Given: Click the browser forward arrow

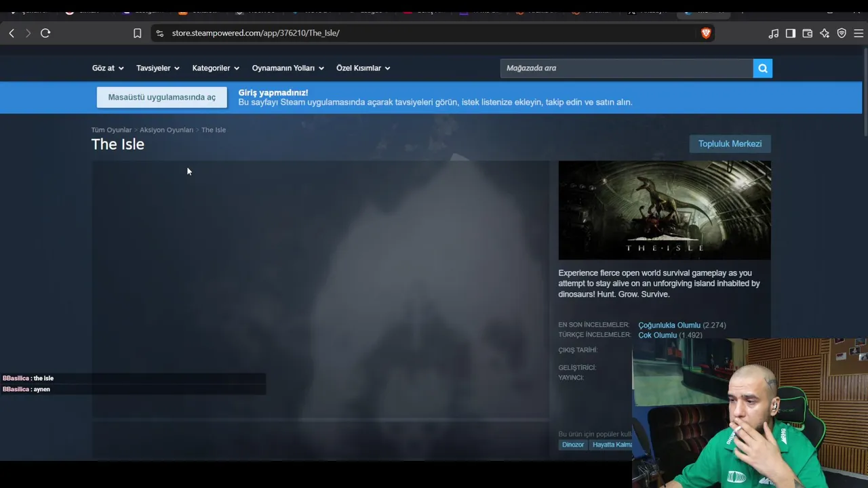Looking at the screenshot, I should [x=28, y=33].
